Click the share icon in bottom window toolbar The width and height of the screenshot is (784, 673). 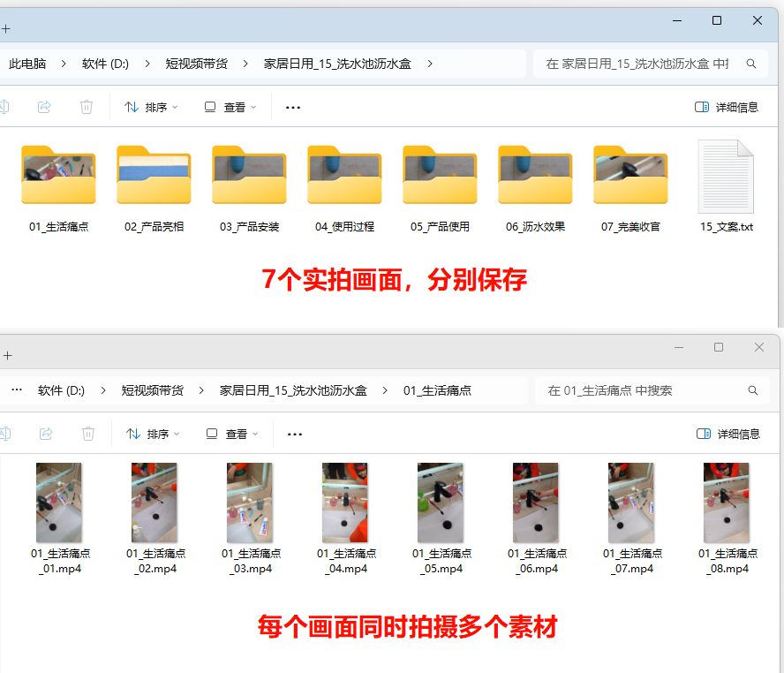[46, 434]
